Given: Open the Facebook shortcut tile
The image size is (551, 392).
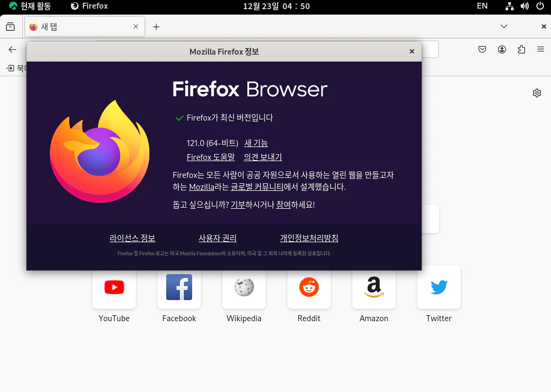Looking at the screenshot, I should tap(179, 294).
